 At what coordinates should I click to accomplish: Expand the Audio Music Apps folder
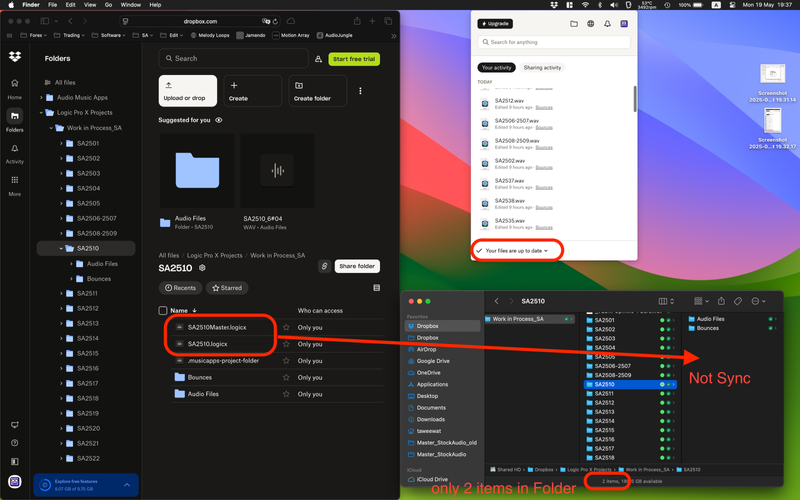point(41,98)
